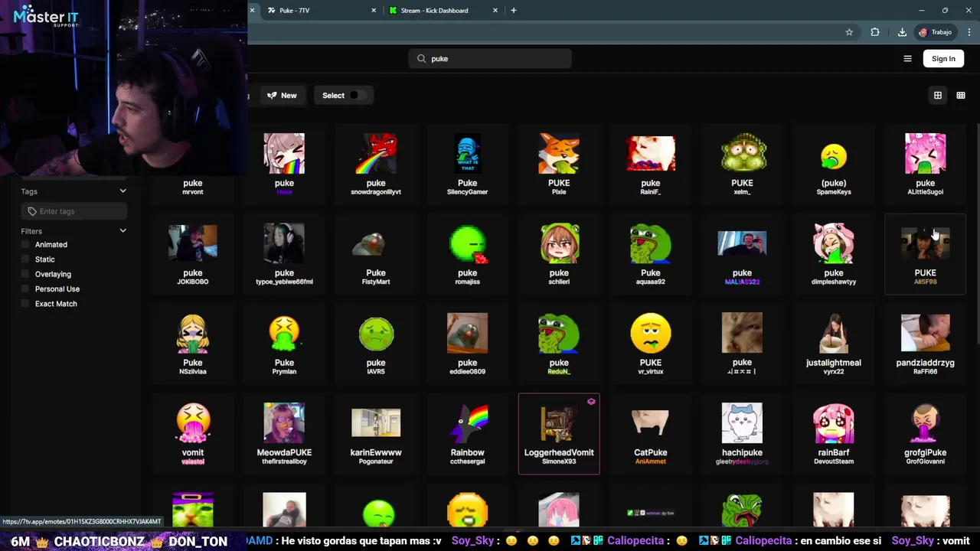Open green puke emote by romajiss

467,255
